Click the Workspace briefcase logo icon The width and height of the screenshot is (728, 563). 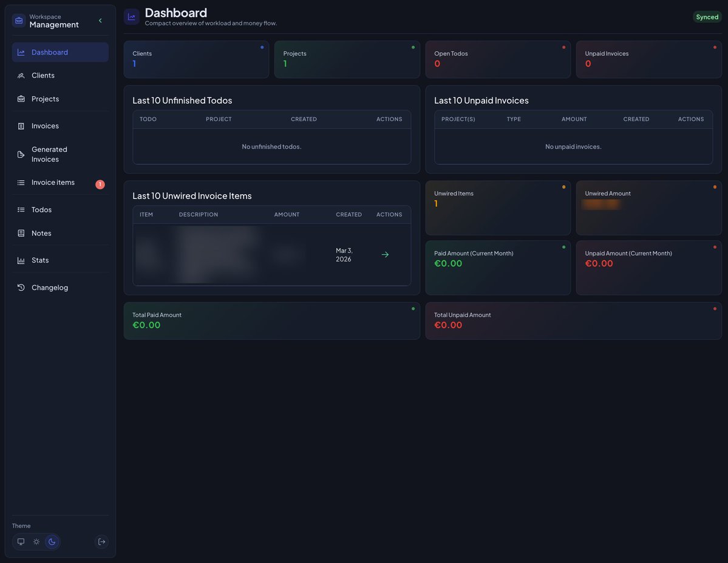[x=19, y=21]
